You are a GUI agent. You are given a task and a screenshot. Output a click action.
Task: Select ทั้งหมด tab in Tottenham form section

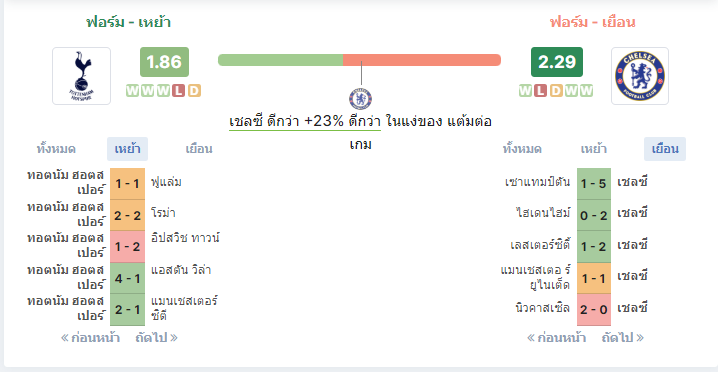[x=56, y=149]
